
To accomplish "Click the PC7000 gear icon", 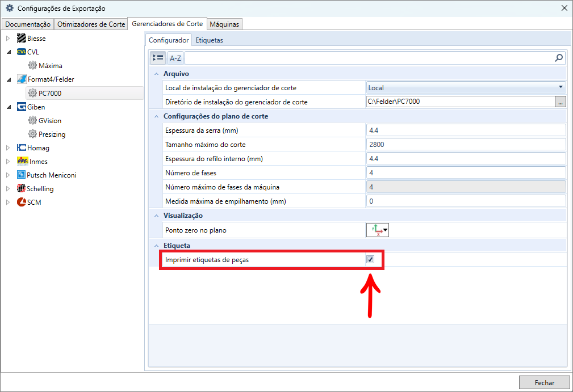I will (32, 93).
